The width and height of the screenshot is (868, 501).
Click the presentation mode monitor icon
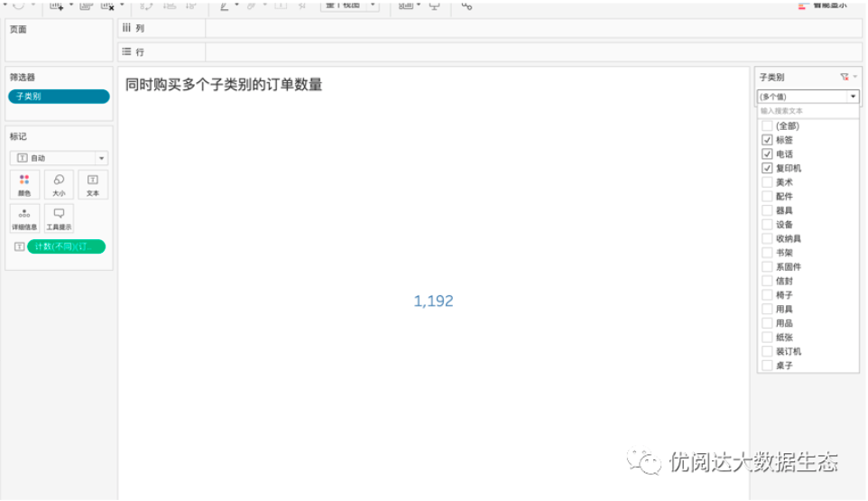pos(435,5)
